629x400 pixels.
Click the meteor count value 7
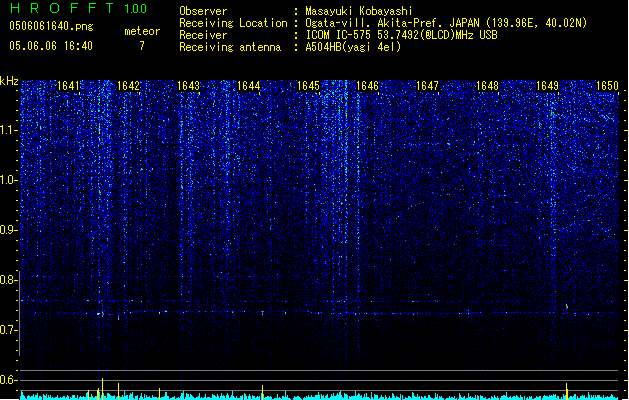[x=142, y=46]
